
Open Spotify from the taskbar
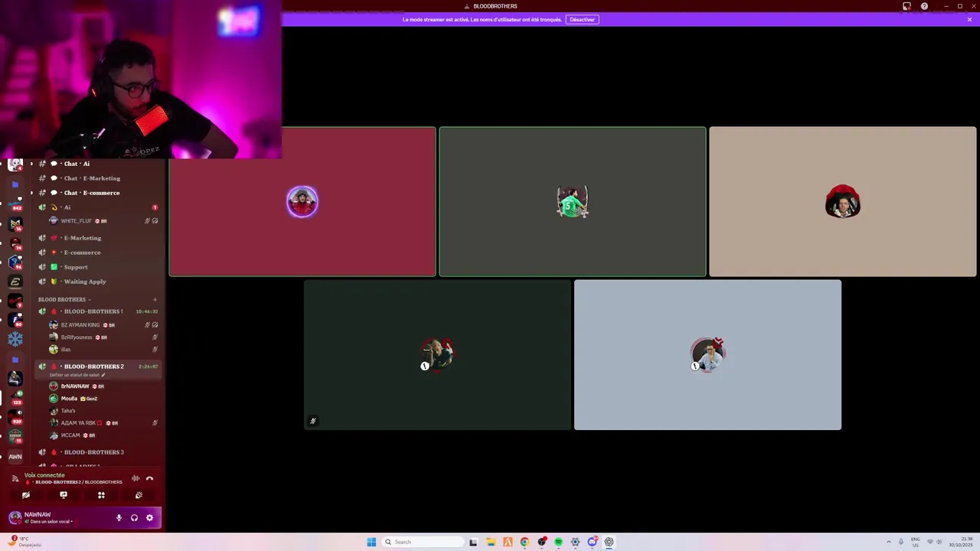tap(558, 542)
